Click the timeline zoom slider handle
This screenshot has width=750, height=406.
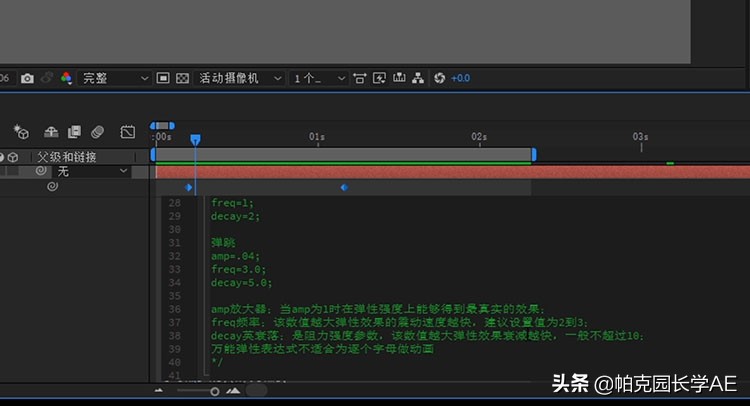(x=215, y=392)
